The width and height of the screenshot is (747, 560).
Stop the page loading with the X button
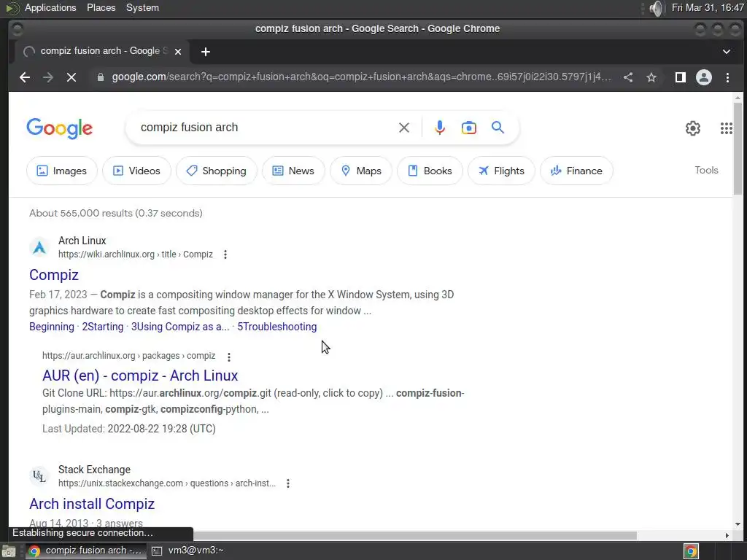tap(71, 77)
